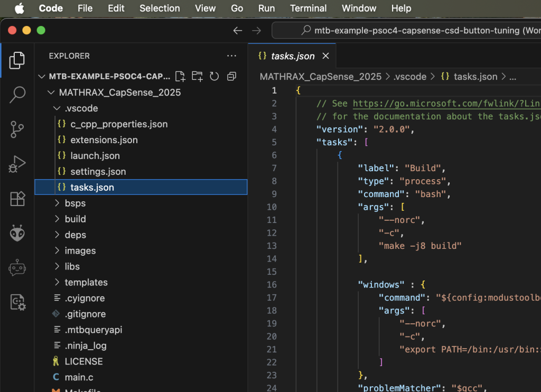Expand the images folder

coord(57,251)
